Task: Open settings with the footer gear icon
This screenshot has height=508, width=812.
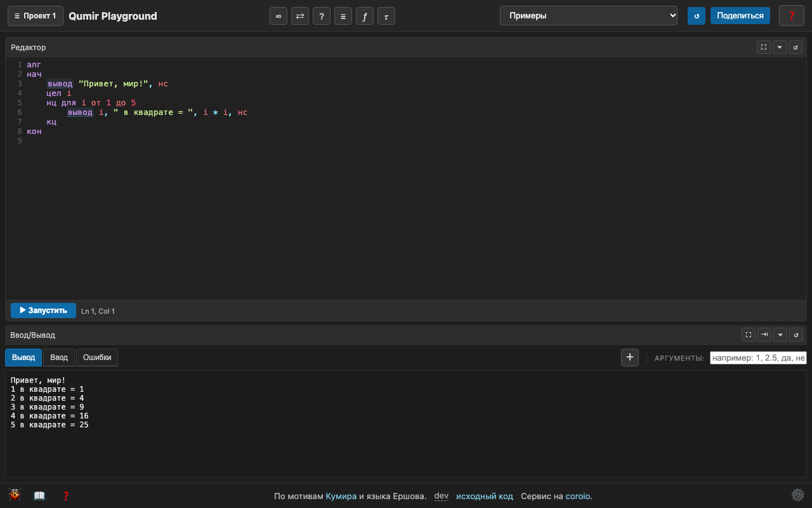Action: pos(797,495)
